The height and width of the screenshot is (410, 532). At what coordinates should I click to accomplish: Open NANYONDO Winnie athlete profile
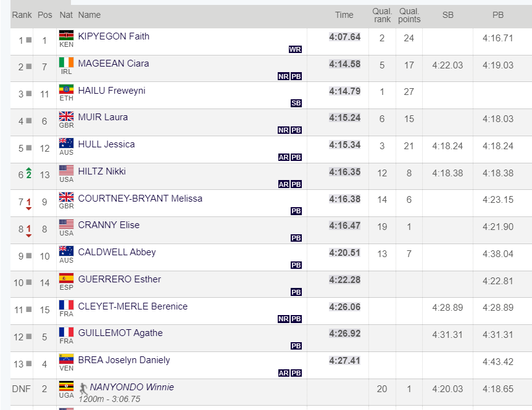131,387
